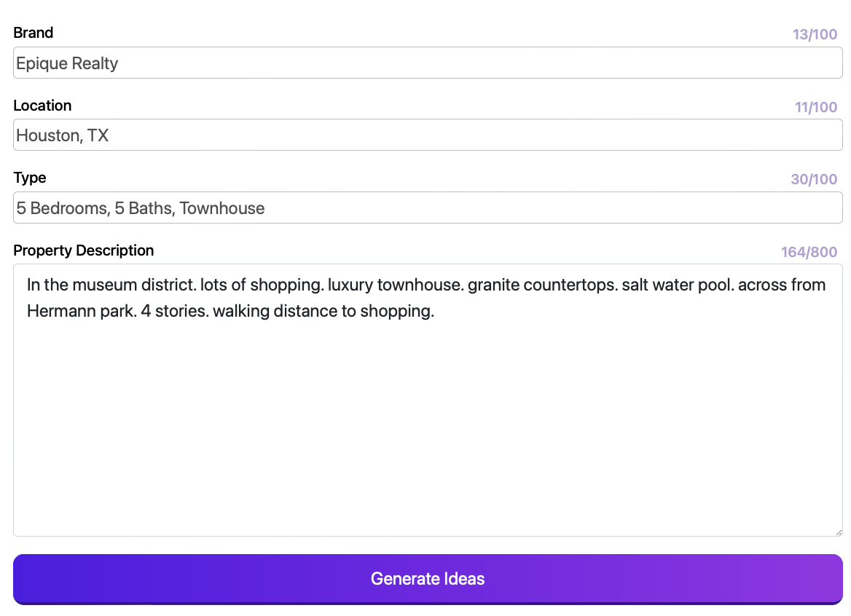This screenshot has width=851, height=616.
Task: Click the 11/100 character counter
Action: (815, 107)
